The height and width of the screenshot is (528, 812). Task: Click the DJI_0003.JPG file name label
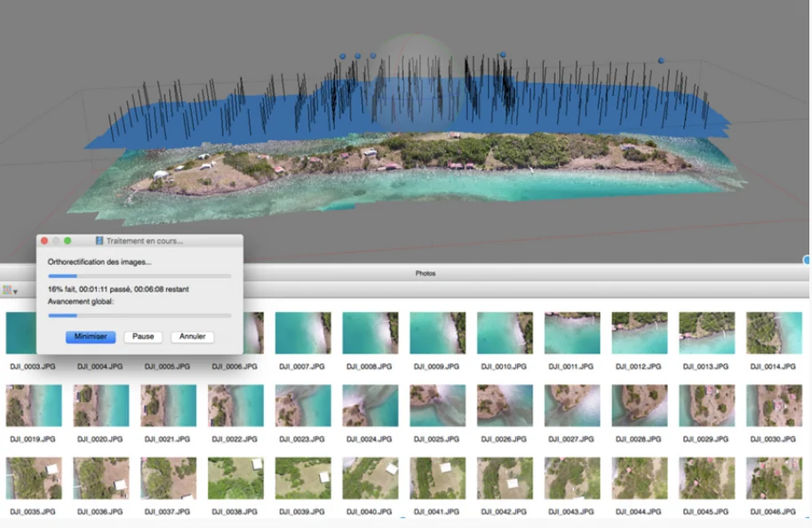pyautogui.click(x=33, y=366)
